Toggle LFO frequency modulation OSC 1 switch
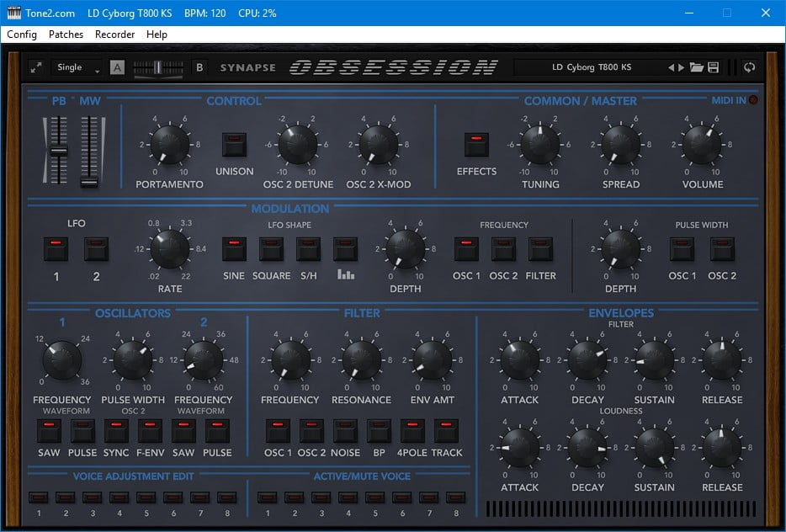Viewport: 786px width, 532px height. [x=466, y=249]
